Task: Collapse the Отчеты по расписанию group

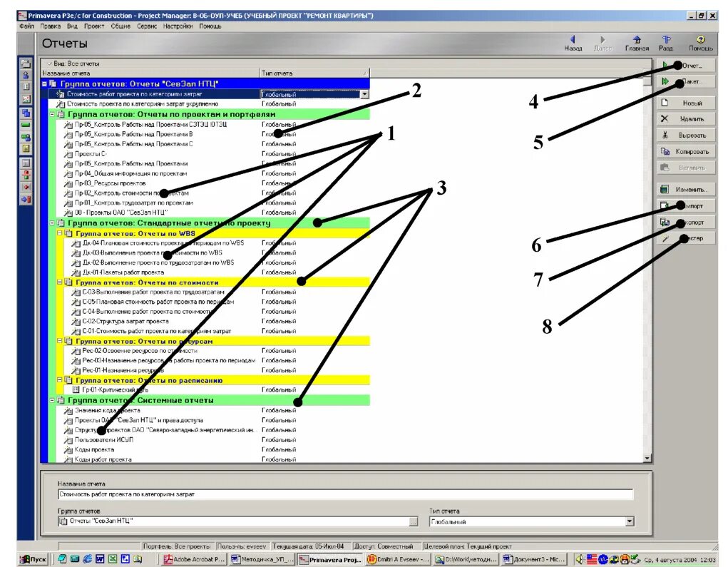Action: pos(60,380)
